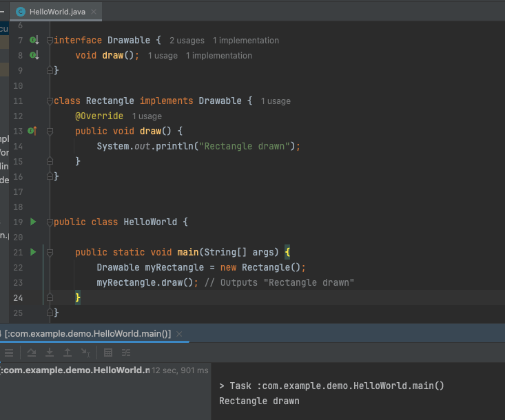Open '1 implementation' hint on line 7
The height and width of the screenshot is (420, 505).
(246, 41)
